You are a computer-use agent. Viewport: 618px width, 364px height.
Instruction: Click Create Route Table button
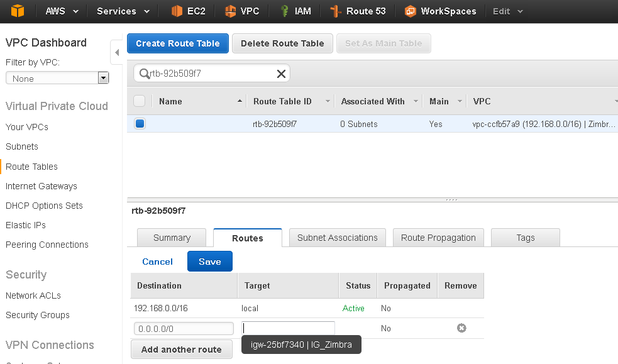pyautogui.click(x=178, y=43)
